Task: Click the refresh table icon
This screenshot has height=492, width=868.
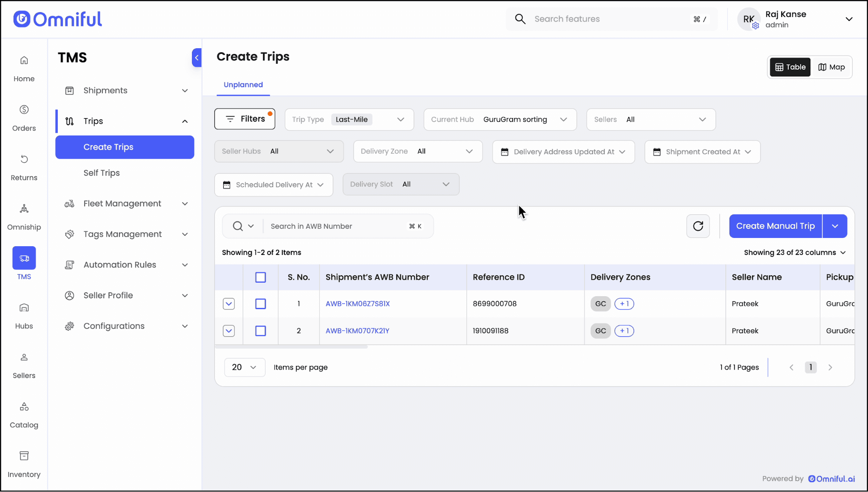Action: [x=698, y=226]
